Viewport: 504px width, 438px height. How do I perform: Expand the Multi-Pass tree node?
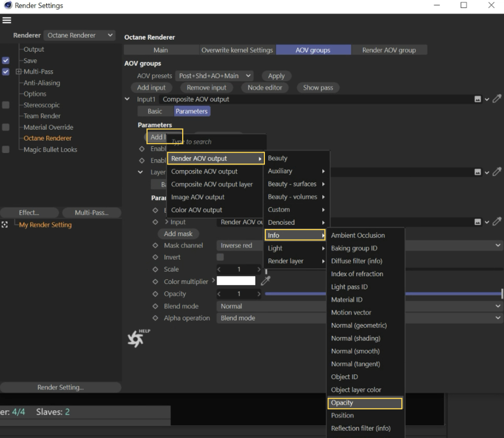[x=19, y=71]
